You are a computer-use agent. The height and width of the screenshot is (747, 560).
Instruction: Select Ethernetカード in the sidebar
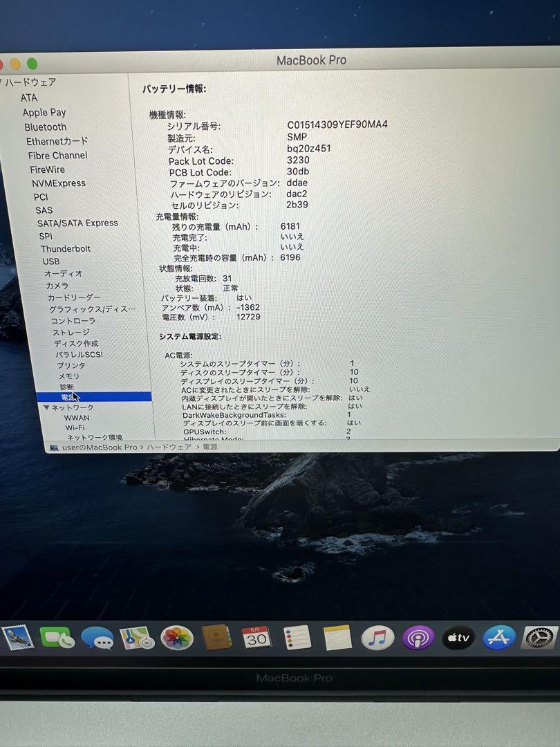point(57,142)
